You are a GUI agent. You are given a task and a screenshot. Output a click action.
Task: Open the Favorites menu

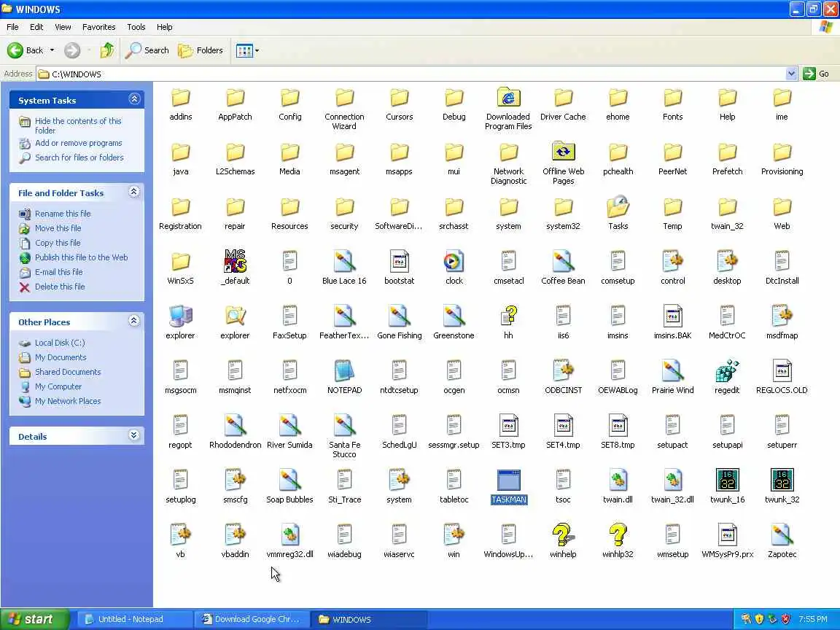click(98, 27)
